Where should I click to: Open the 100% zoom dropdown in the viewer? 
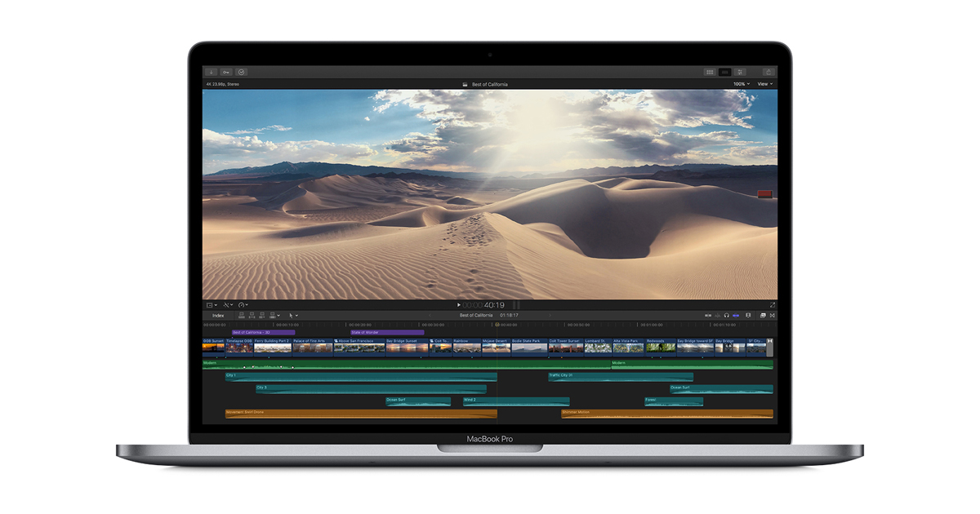739,83
